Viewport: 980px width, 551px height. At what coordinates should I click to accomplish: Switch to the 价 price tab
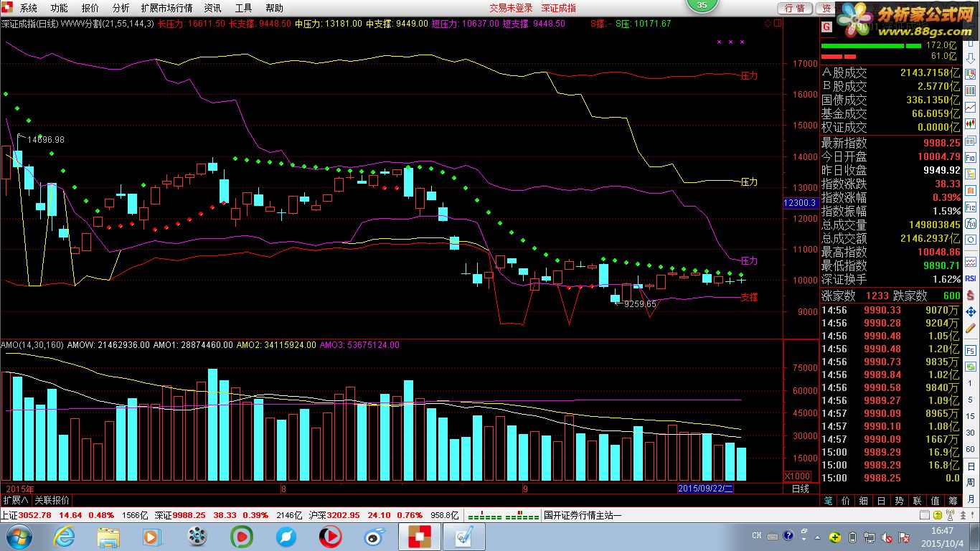[845, 501]
